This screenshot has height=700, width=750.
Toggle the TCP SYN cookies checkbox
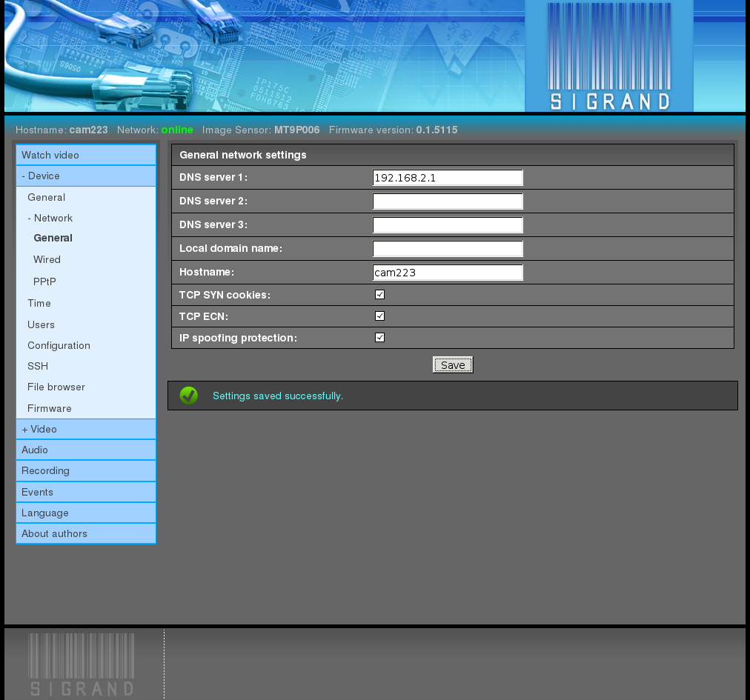point(379,295)
